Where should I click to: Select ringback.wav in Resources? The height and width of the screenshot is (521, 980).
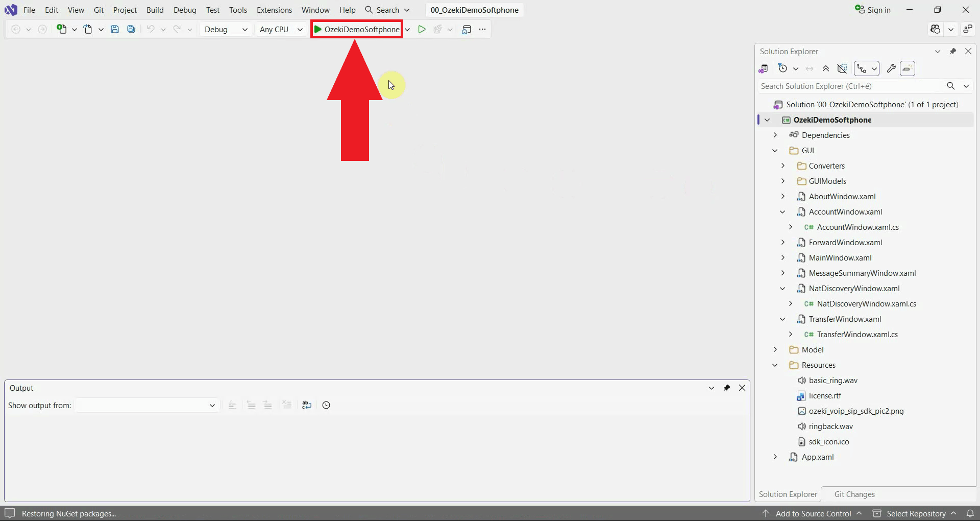830,426
